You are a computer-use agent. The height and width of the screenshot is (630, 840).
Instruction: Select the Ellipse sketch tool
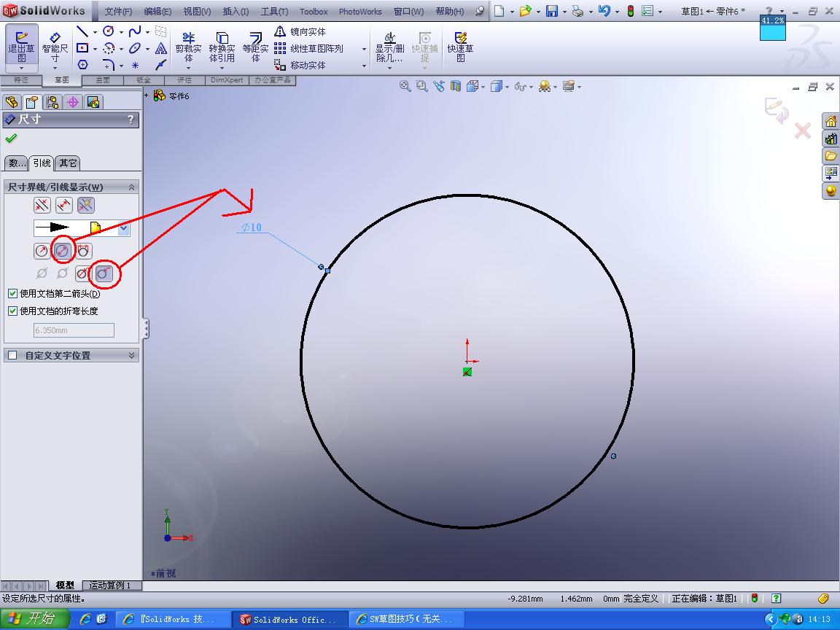coord(135,48)
